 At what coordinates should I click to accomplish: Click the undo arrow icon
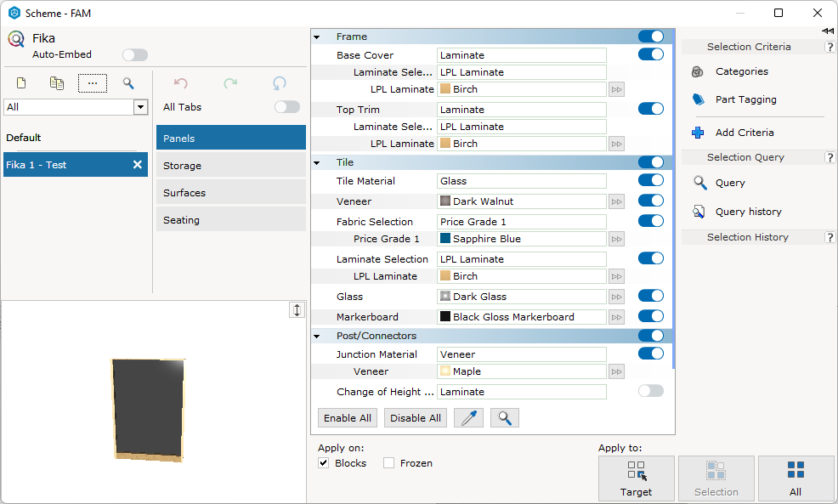(181, 82)
